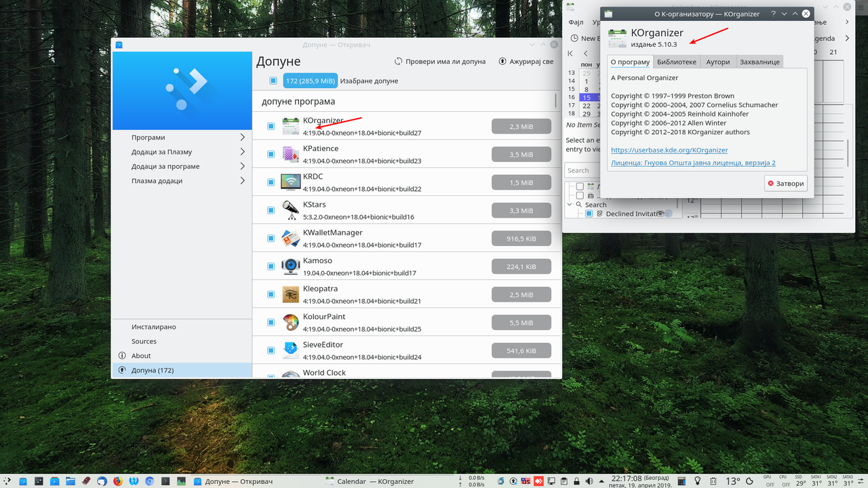This screenshot has width=868, height=488.
Task: Uncheck the KWalletManager update checkbox
Action: coord(271,239)
